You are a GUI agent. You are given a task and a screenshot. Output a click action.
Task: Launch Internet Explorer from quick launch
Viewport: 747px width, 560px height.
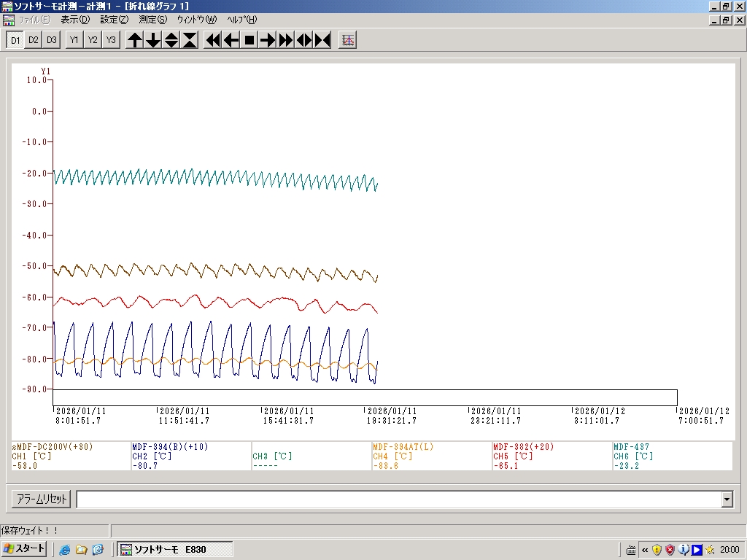pos(65,550)
